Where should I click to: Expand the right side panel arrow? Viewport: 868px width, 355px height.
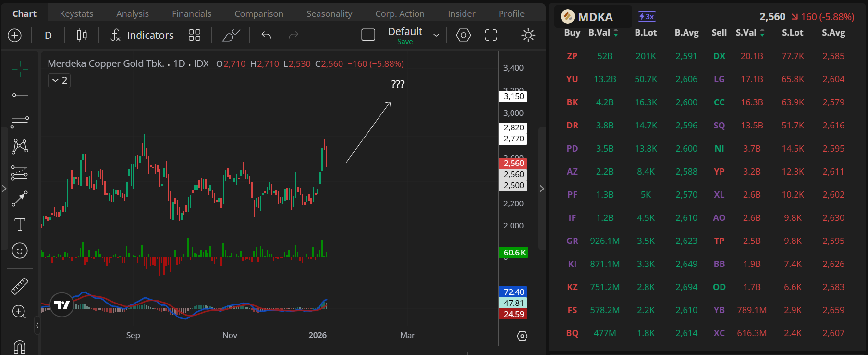[542, 188]
